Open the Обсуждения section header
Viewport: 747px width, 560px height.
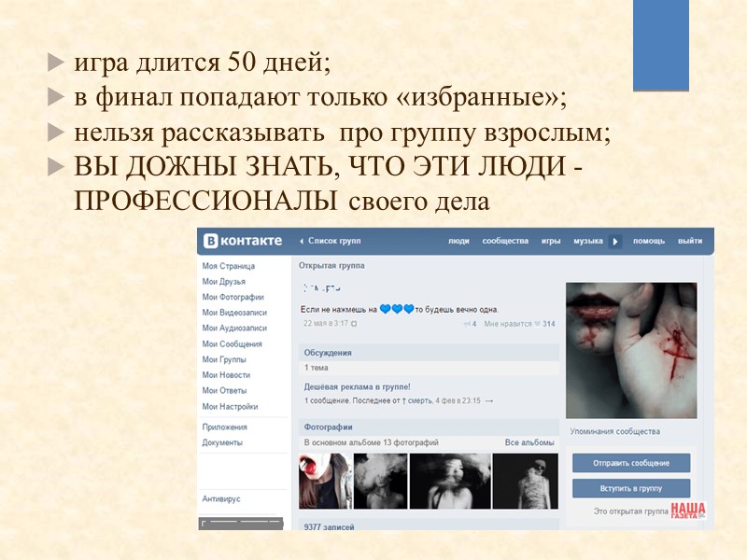point(429,353)
